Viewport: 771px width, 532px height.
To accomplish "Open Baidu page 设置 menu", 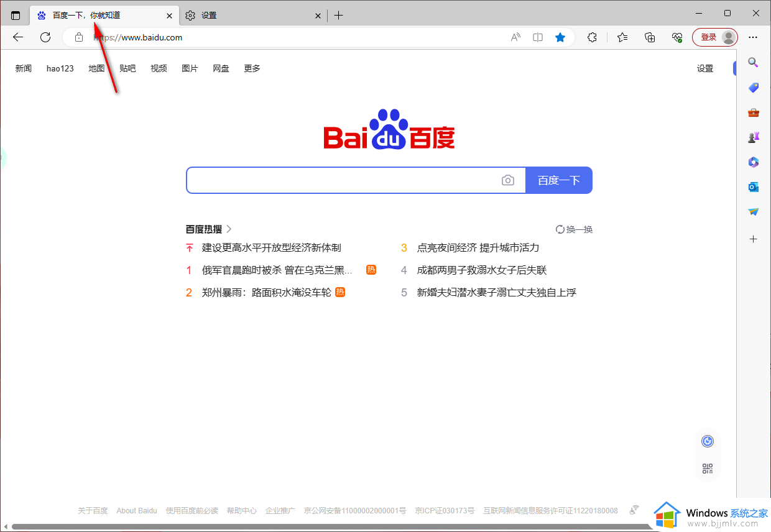I will pyautogui.click(x=705, y=68).
